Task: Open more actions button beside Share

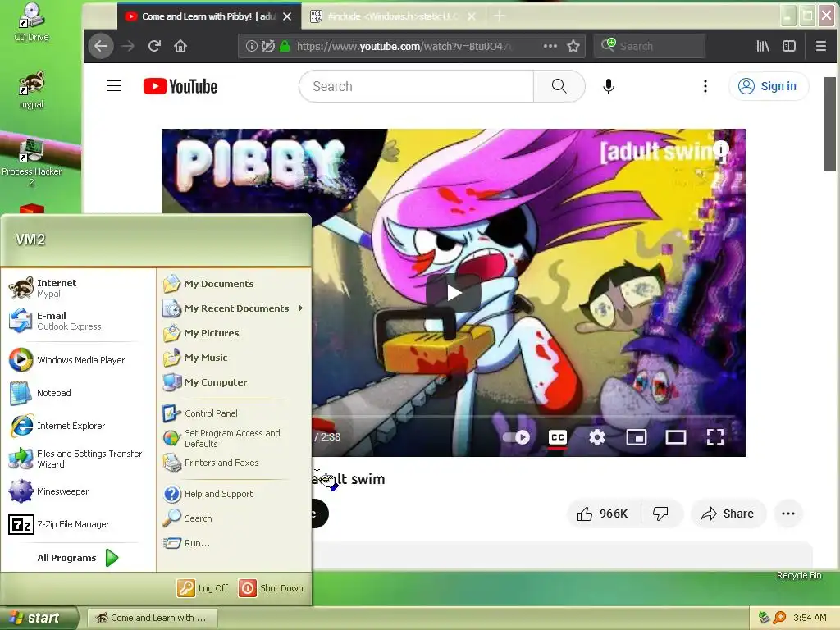Action: pyautogui.click(x=788, y=514)
